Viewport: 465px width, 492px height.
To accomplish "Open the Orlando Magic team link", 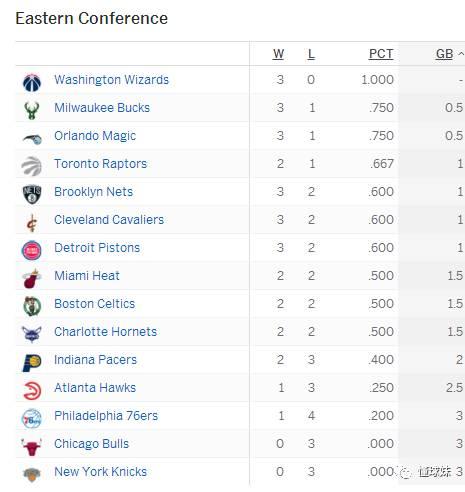I will click(x=95, y=136).
